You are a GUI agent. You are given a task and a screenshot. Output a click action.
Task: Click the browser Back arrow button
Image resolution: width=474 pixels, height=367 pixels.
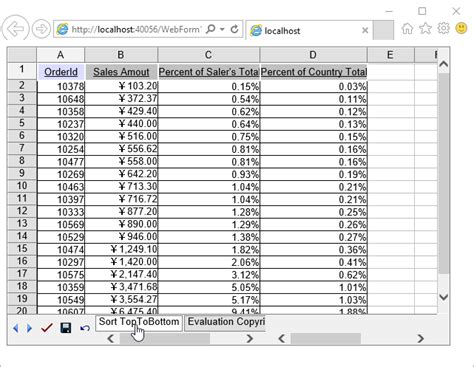(15, 29)
